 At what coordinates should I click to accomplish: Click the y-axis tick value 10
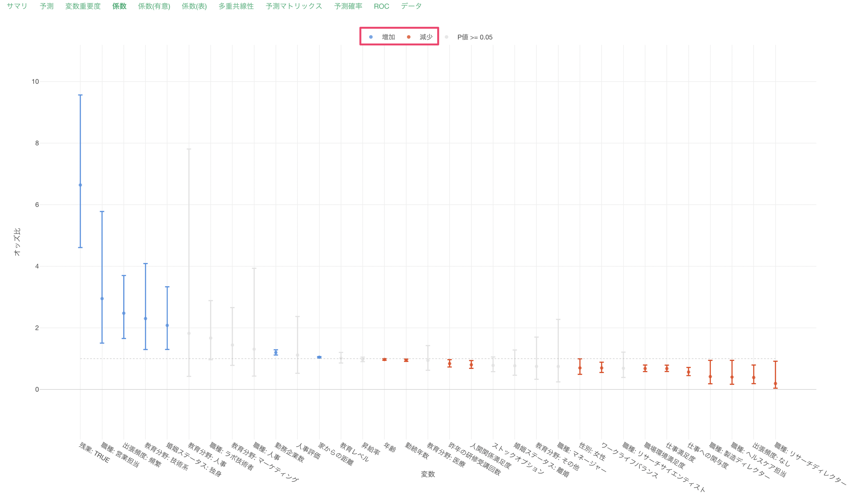pyautogui.click(x=35, y=82)
